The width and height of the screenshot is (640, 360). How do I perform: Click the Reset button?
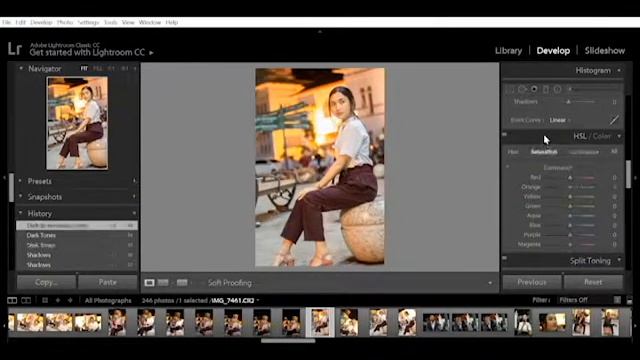click(x=593, y=282)
